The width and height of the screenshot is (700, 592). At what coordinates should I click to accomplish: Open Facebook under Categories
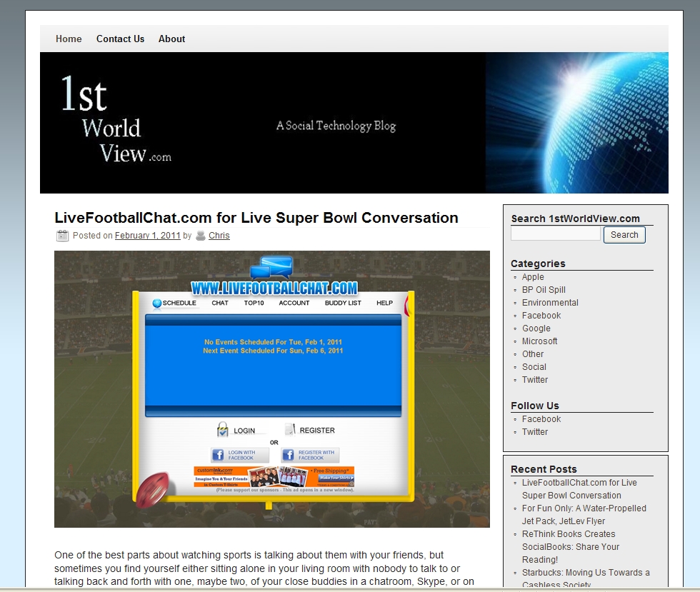coord(541,316)
